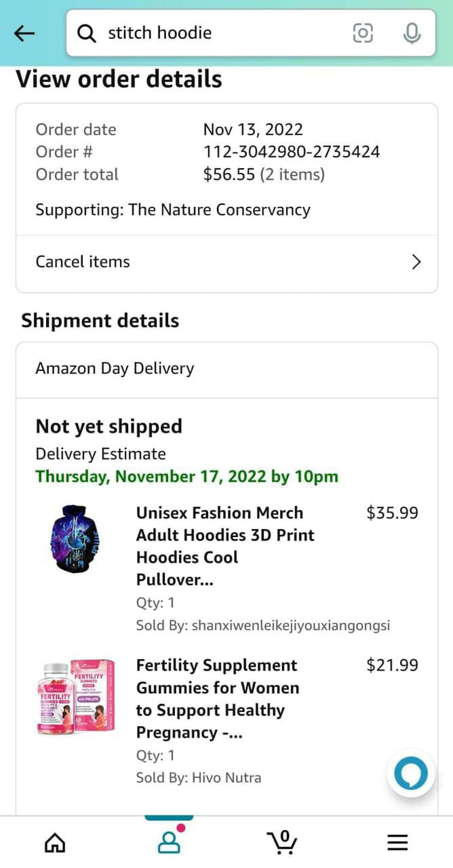
Task: Go to Home in bottom navigation
Action: tap(55, 842)
